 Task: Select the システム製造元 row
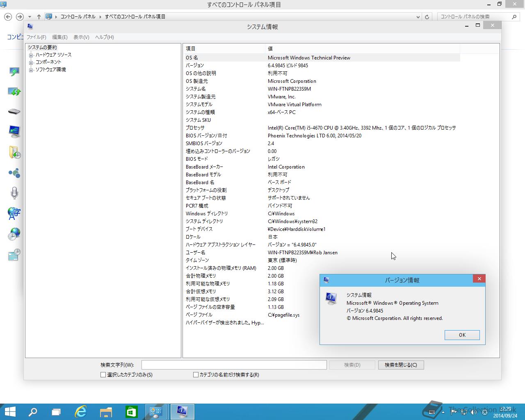pyautogui.click(x=322, y=97)
